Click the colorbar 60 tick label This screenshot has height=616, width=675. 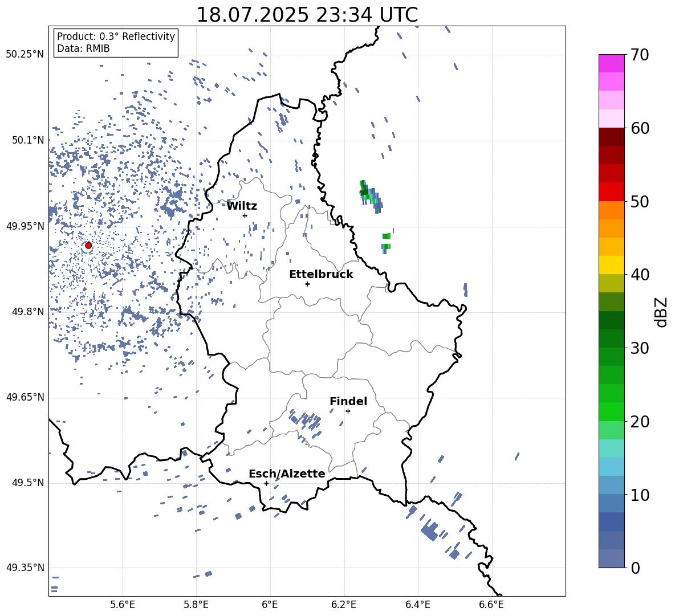coord(640,128)
